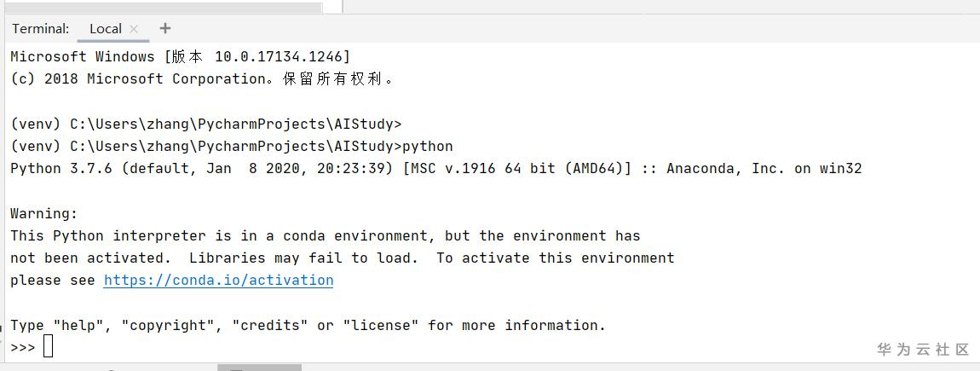Open the conda.io/activation link

click(x=218, y=281)
